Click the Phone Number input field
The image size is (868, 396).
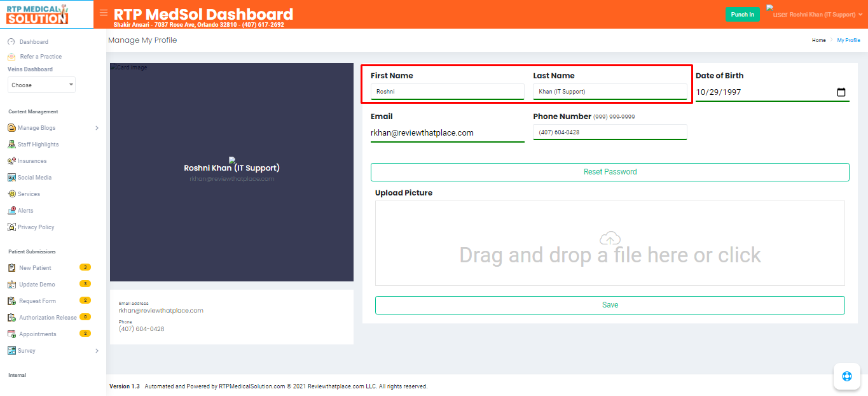coord(610,132)
